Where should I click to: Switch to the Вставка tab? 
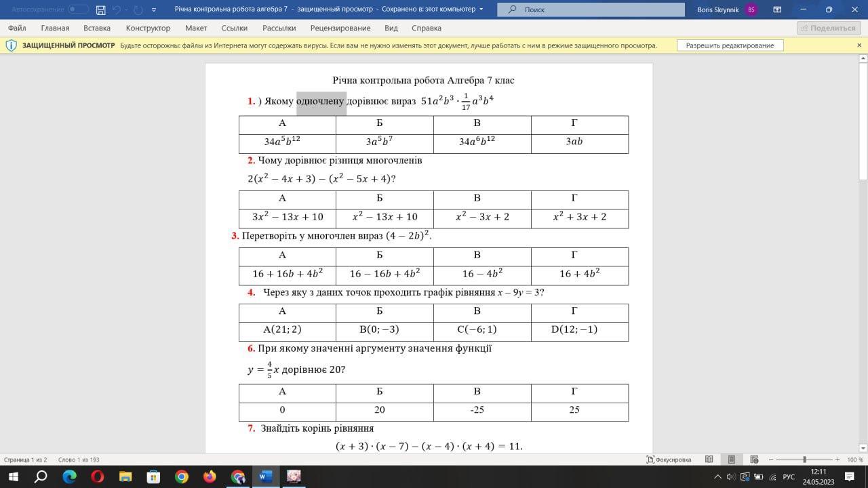pyautogui.click(x=97, y=28)
